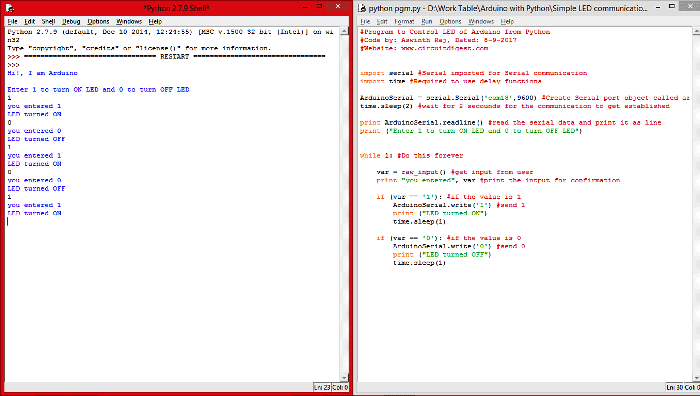This screenshot has width=700, height=396.
Task: Click the "if (var == '1')" code line
Action: click(x=449, y=196)
